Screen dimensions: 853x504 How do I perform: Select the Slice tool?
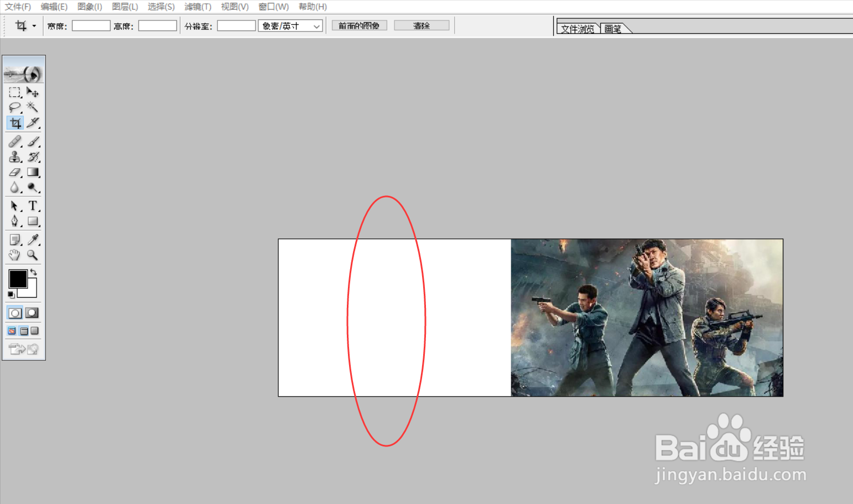point(33,123)
